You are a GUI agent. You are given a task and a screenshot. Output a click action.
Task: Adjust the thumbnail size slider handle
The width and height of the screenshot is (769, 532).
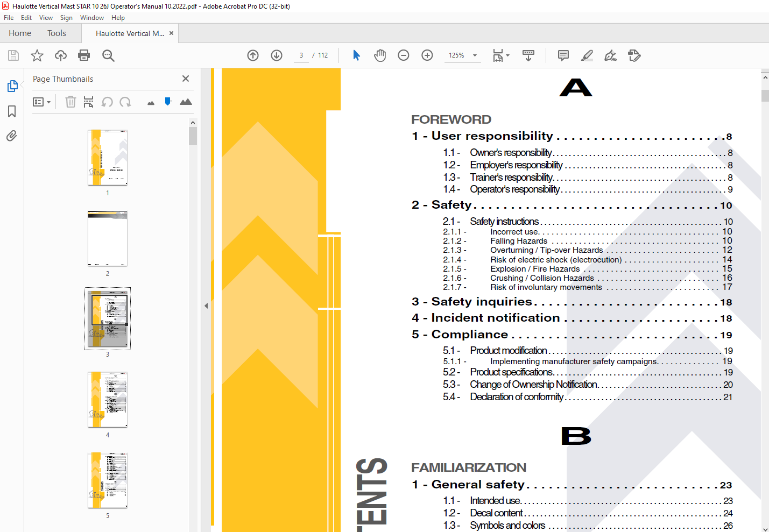168,101
